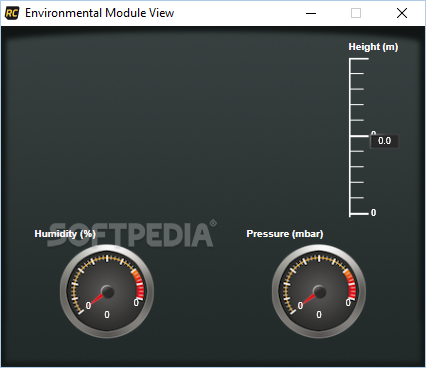Close the Environmental Module View window

click(x=402, y=13)
